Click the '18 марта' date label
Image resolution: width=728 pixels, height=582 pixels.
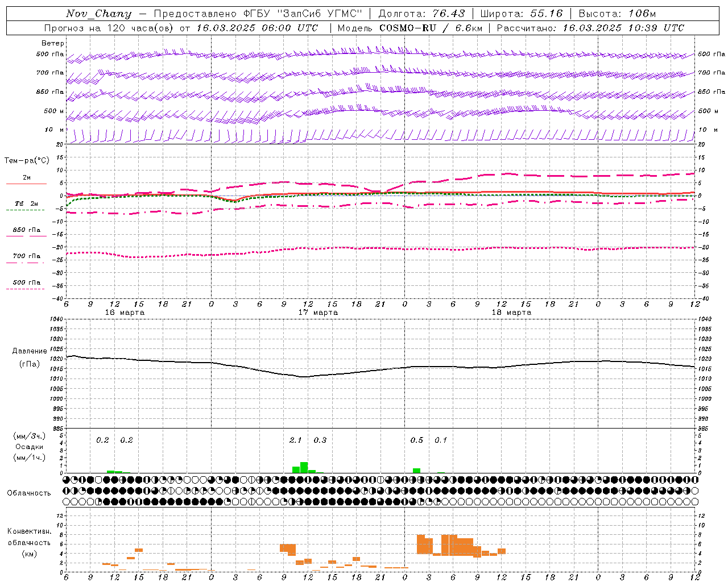coord(512,313)
